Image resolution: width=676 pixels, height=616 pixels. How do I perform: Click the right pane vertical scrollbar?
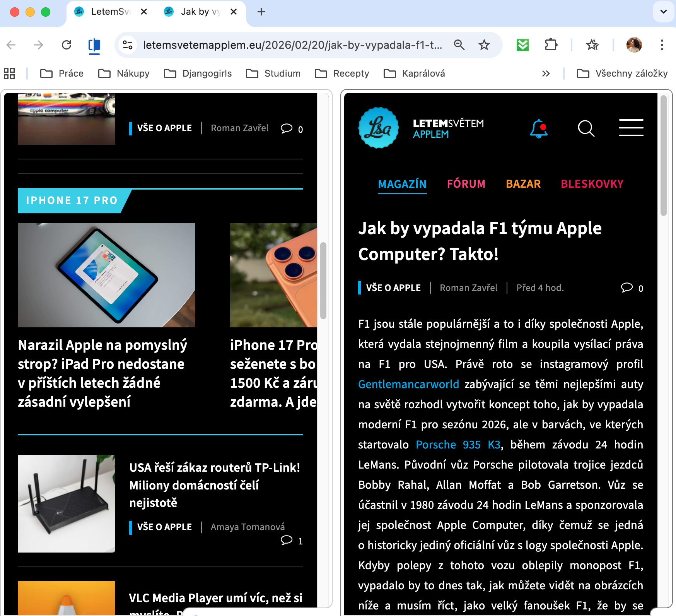tap(664, 156)
